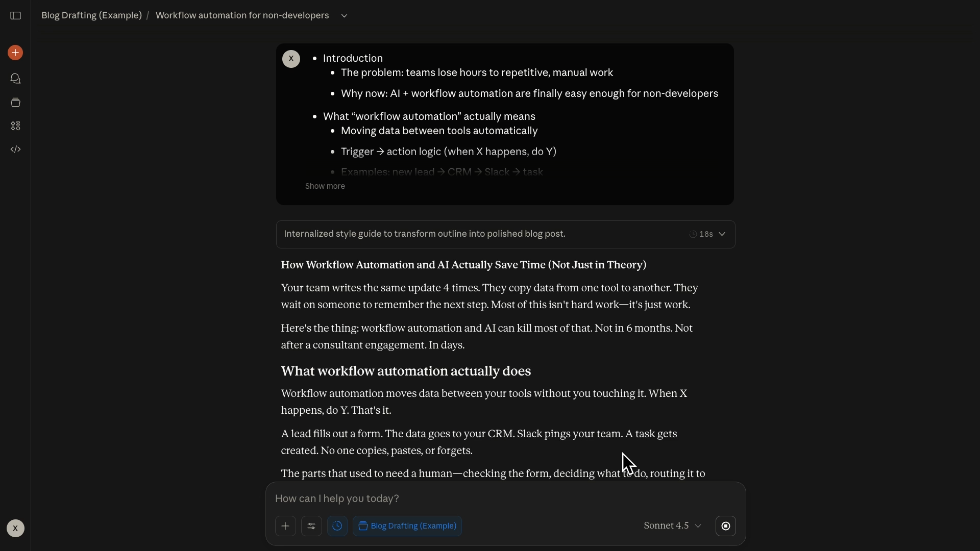Collapse the thinking duration block
980x551 pixels.
pos(721,234)
